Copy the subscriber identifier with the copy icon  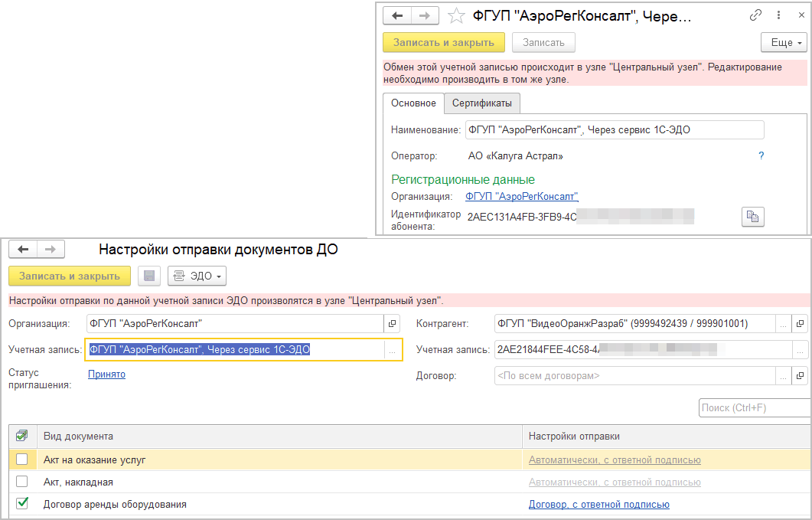pos(752,217)
